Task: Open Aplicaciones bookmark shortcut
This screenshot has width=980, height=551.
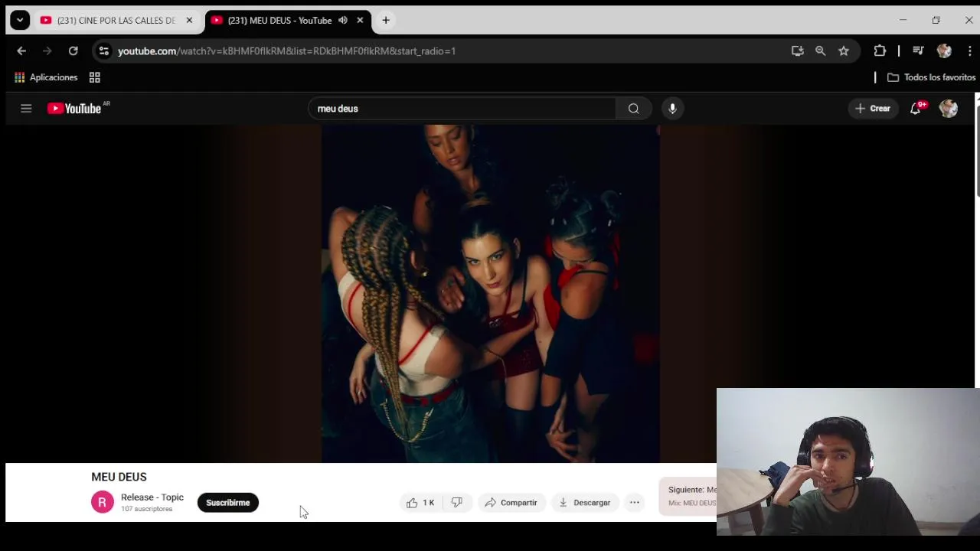Action: tap(46, 77)
